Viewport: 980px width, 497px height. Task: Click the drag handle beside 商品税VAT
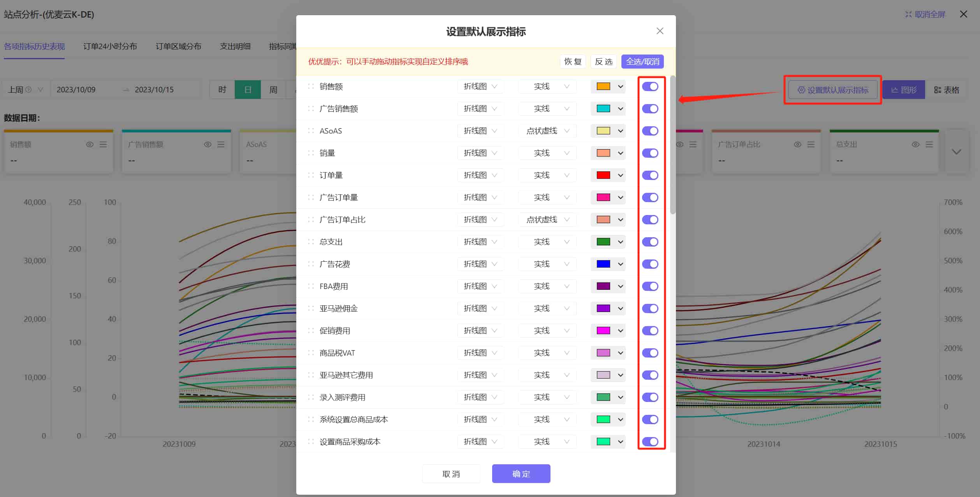[x=311, y=353]
